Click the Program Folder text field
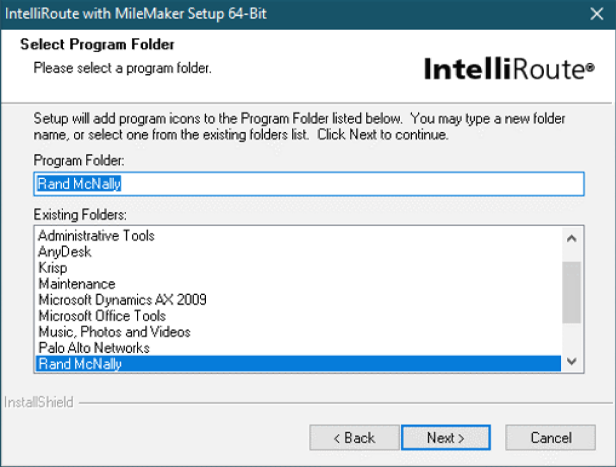The image size is (616, 467). [309, 184]
